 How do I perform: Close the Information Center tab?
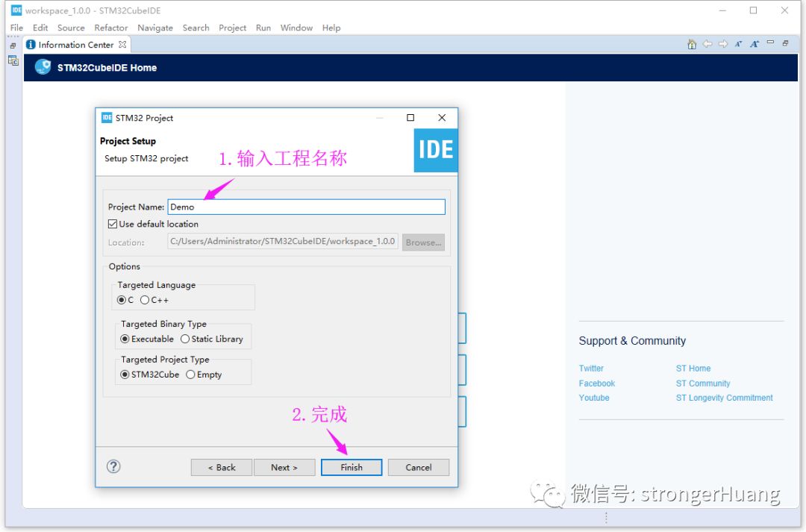(x=122, y=45)
